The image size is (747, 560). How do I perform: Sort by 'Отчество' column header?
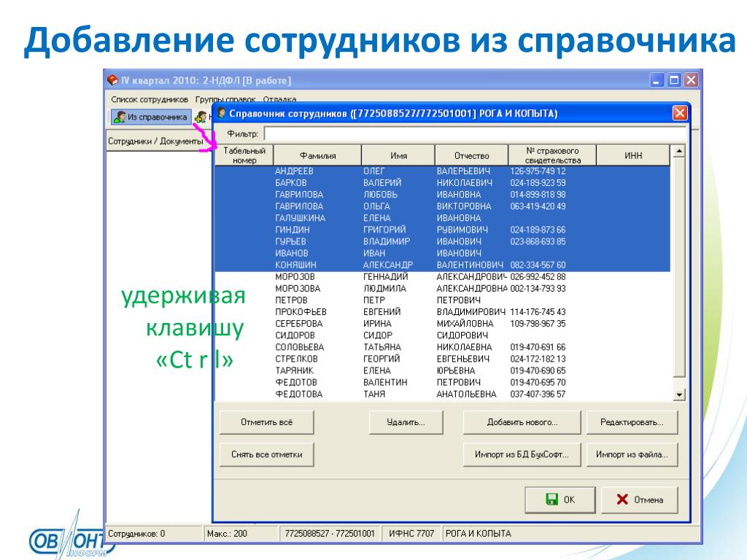[x=472, y=155]
